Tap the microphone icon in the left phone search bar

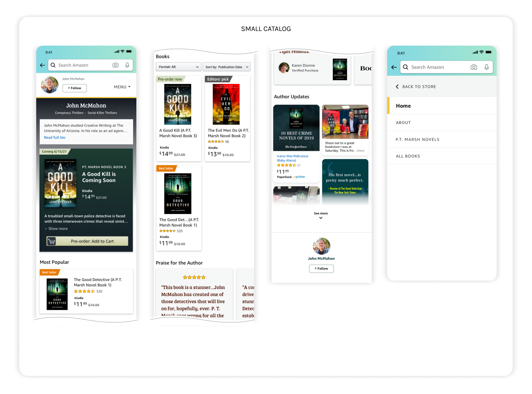pos(127,65)
